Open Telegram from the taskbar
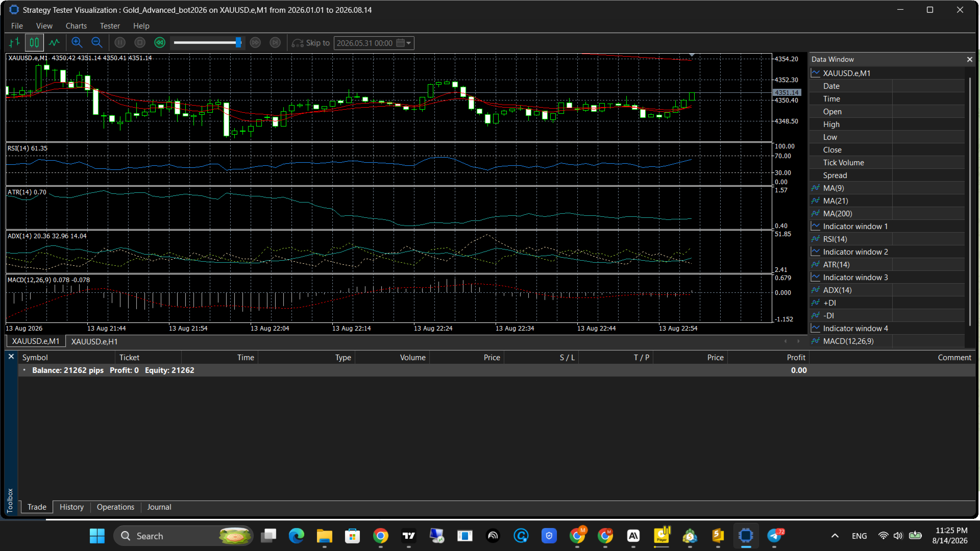This screenshot has width=980, height=551. point(775,536)
